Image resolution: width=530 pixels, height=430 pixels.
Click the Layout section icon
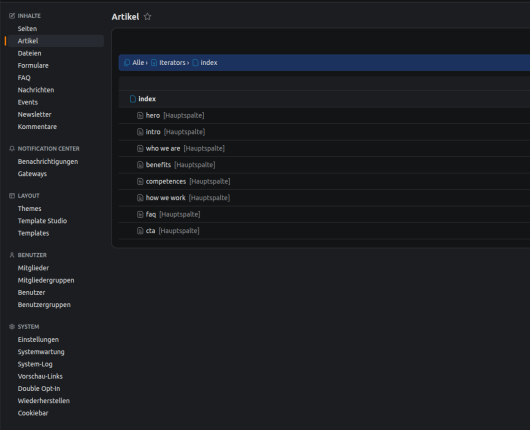tap(12, 196)
